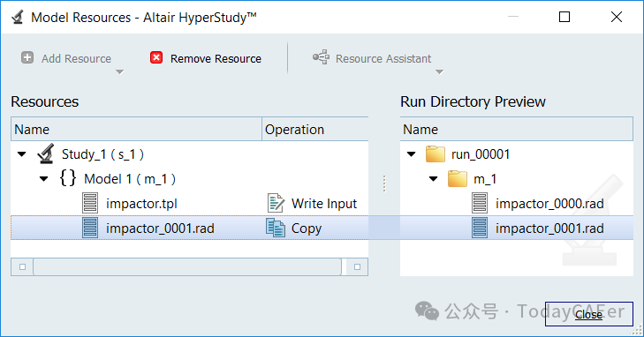Click the Resources Name column header
The width and height of the screenshot is (644, 337).
(x=136, y=129)
